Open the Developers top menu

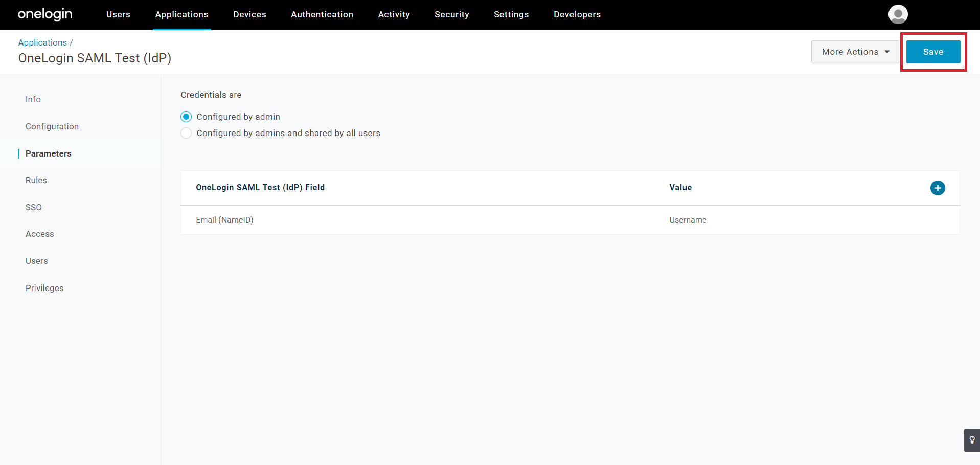[577, 14]
